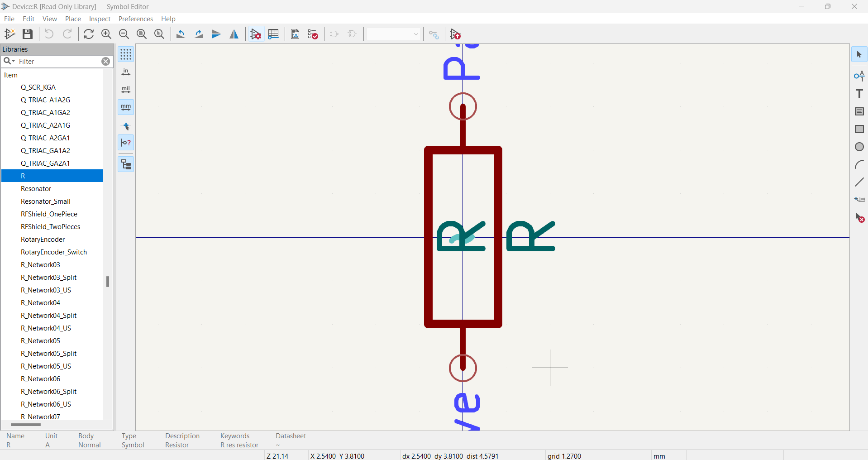Image resolution: width=868 pixels, height=460 pixels.
Task: Select the Resonator symbol in the list
Action: coord(36,189)
